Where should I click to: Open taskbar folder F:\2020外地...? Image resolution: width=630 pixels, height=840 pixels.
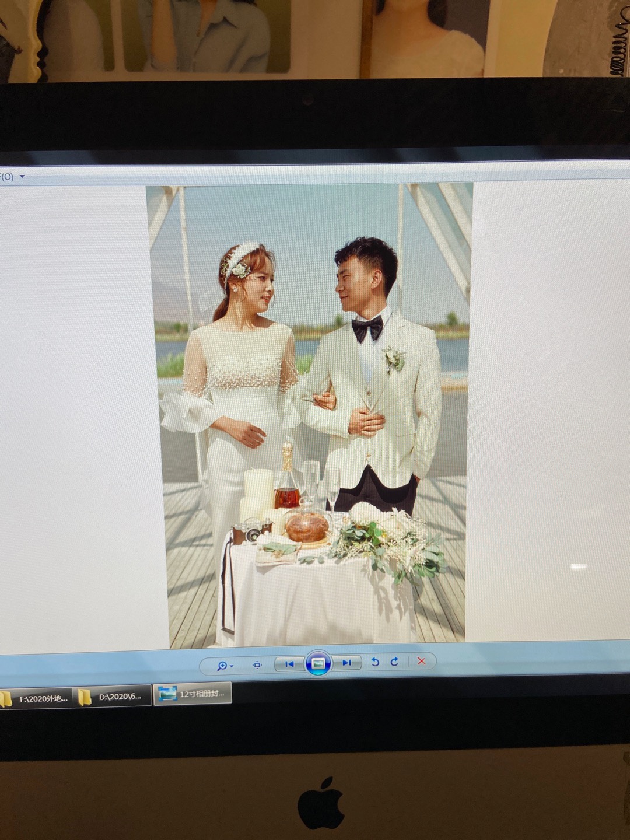click(x=36, y=698)
